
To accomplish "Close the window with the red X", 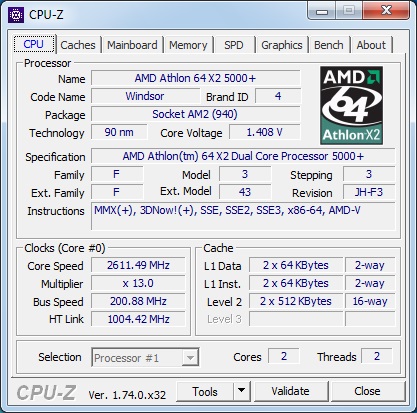I will [x=386, y=11].
